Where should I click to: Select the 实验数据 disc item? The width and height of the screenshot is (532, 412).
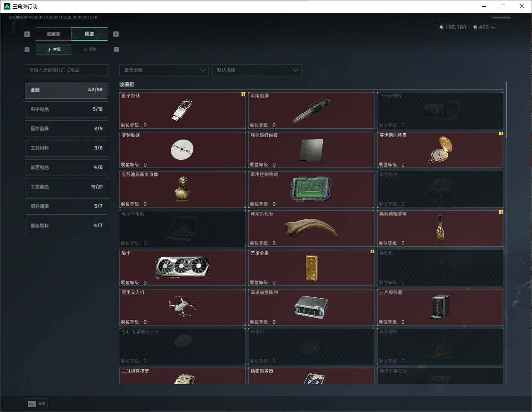pos(183,150)
